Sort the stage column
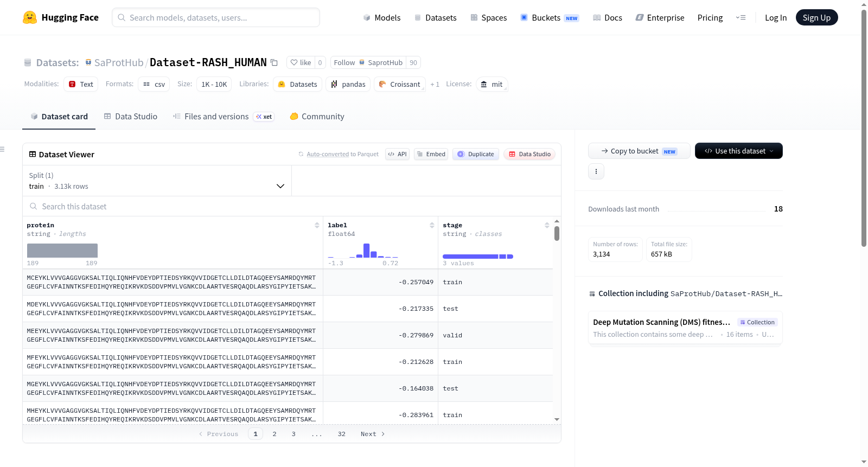 [547, 225]
